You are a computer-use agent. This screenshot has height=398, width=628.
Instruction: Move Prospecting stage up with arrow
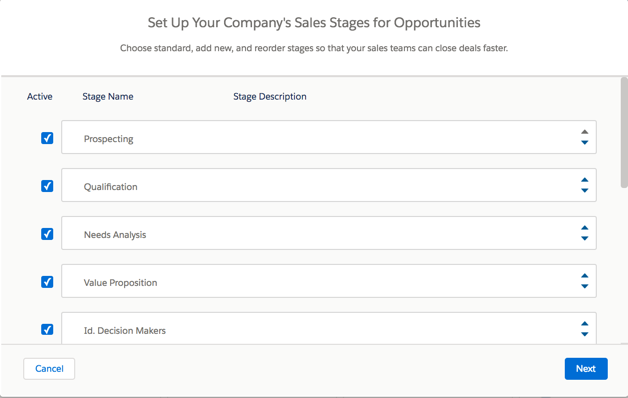tap(585, 132)
